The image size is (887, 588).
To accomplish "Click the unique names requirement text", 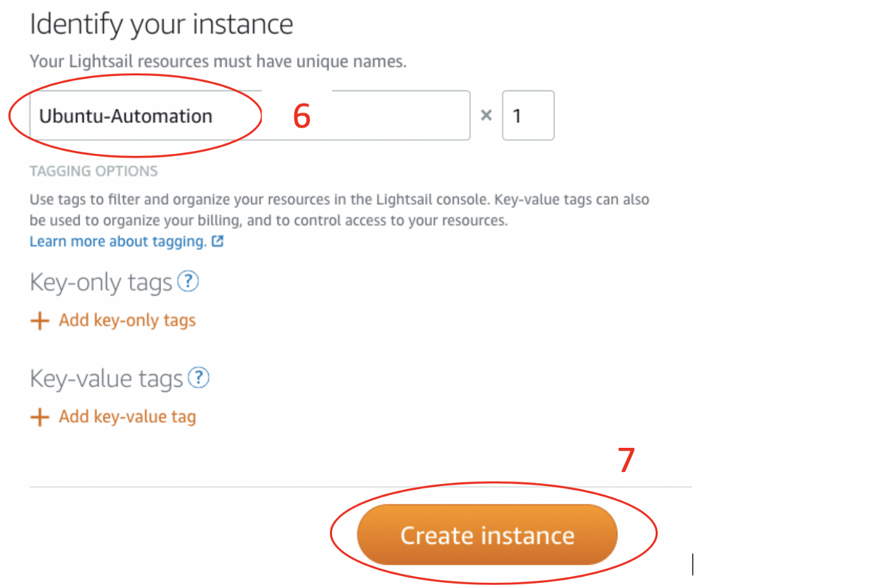I will point(218,61).
